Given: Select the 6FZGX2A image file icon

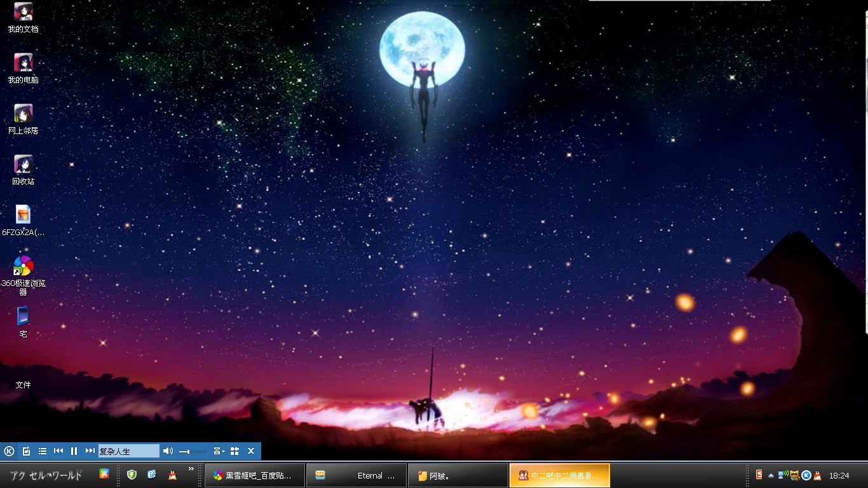Looking at the screenshot, I should [x=23, y=221].
